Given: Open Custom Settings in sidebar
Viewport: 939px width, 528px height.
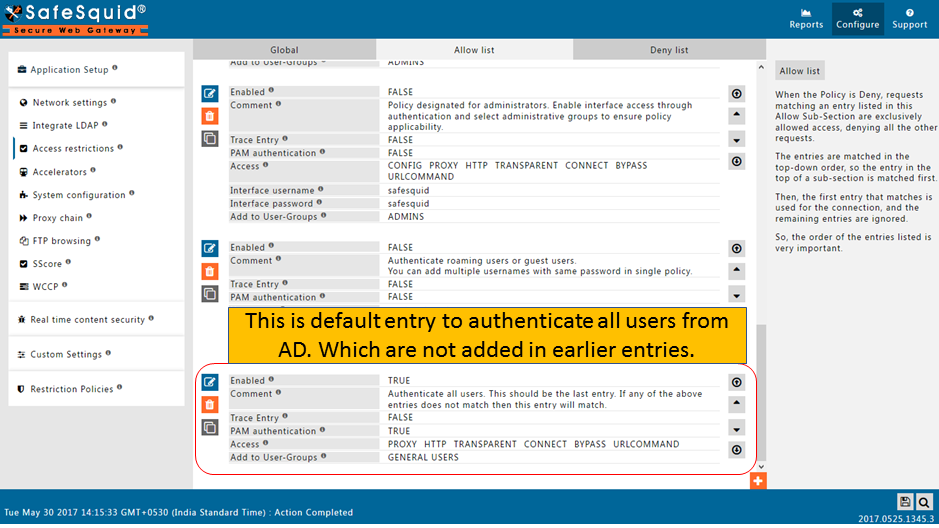Looking at the screenshot, I should (65, 354).
